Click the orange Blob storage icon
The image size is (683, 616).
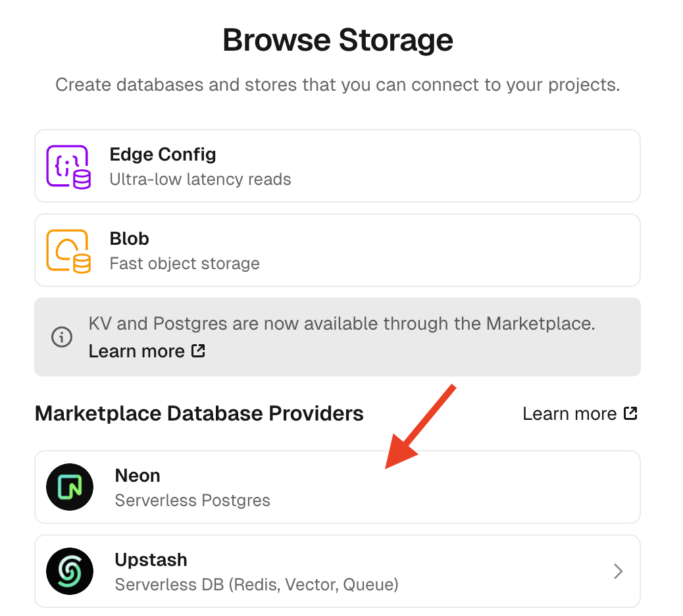tap(68, 251)
